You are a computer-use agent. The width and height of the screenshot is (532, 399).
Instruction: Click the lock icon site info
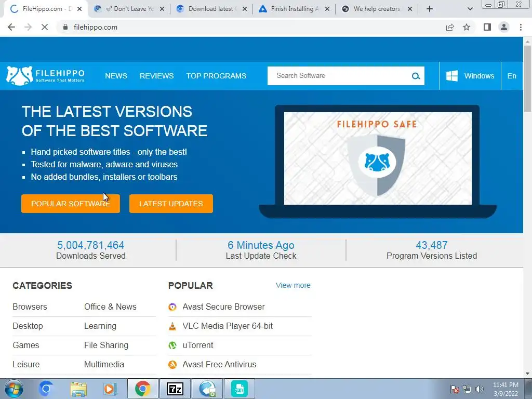pyautogui.click(x=65, y=27)
